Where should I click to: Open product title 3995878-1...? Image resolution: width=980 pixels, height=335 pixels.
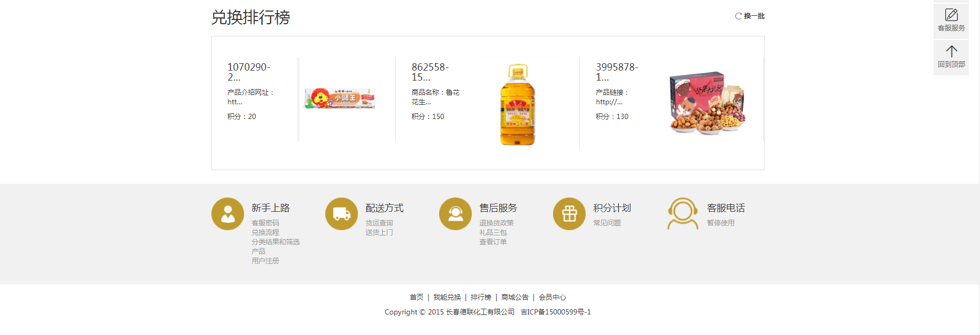pyautogui.click(x=616, y=72)
